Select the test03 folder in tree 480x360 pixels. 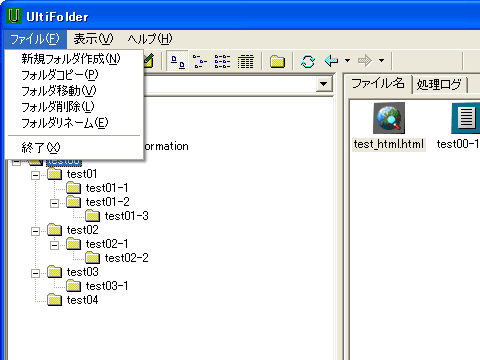tap(83, 272)
